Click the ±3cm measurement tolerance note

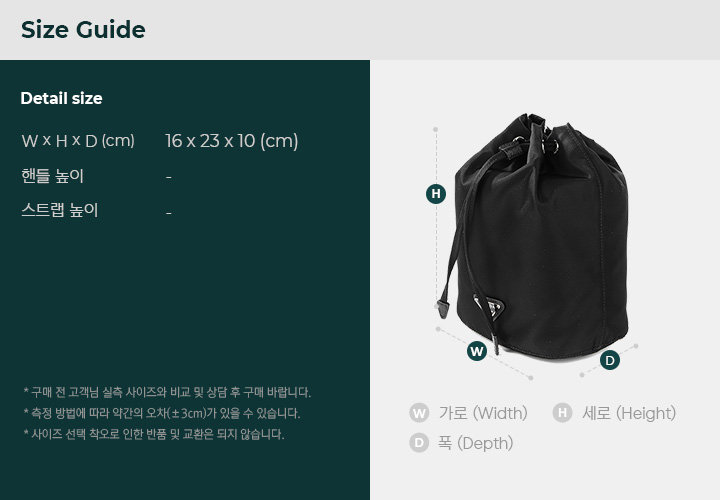coord(162,413)
